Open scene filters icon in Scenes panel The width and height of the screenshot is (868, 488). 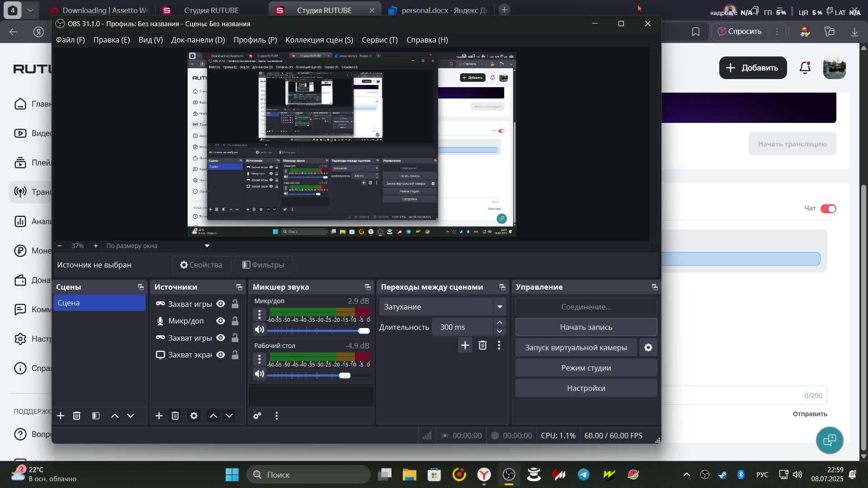(96, 416)
